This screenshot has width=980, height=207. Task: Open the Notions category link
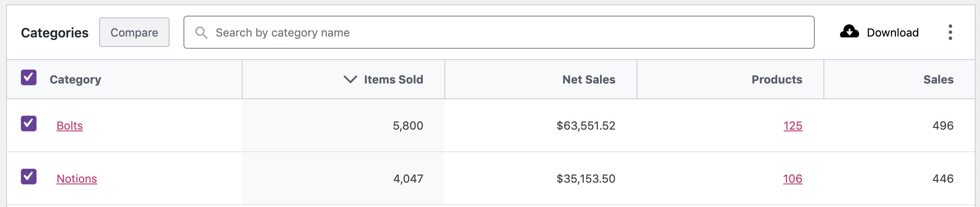click(77, 179)
